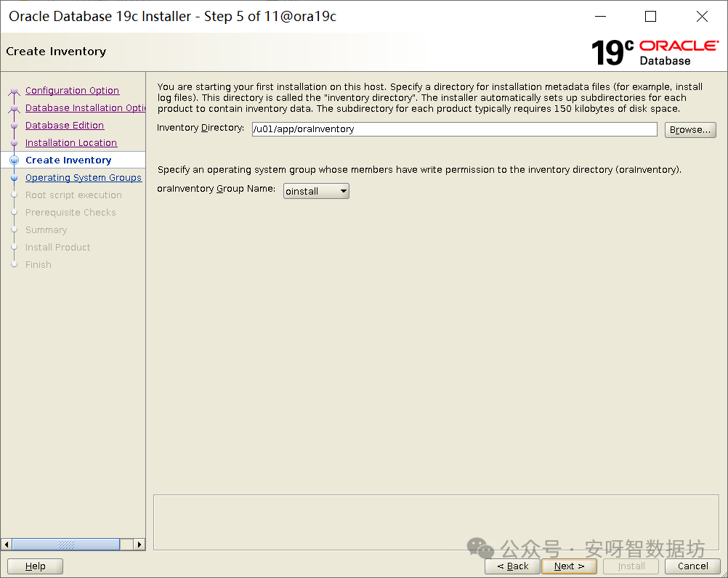This screenshot has width=728, height=578.
Task: Click the Summary step text
Action: tap(46, 230)
